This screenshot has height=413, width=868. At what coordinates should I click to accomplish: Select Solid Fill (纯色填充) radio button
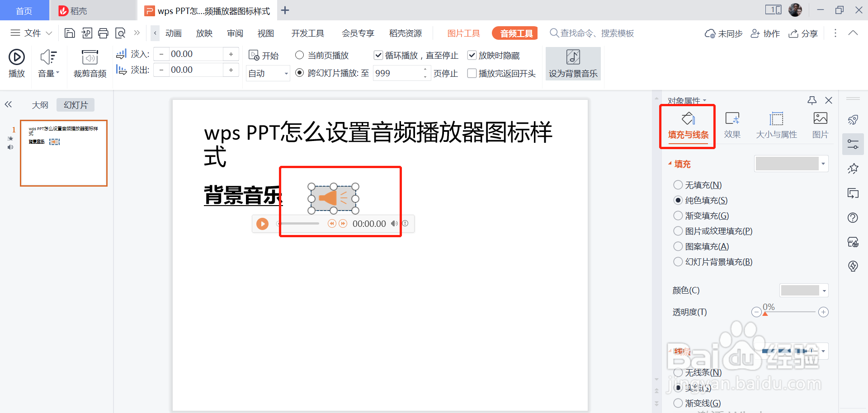pyautogui.click(x=678, y=200)
